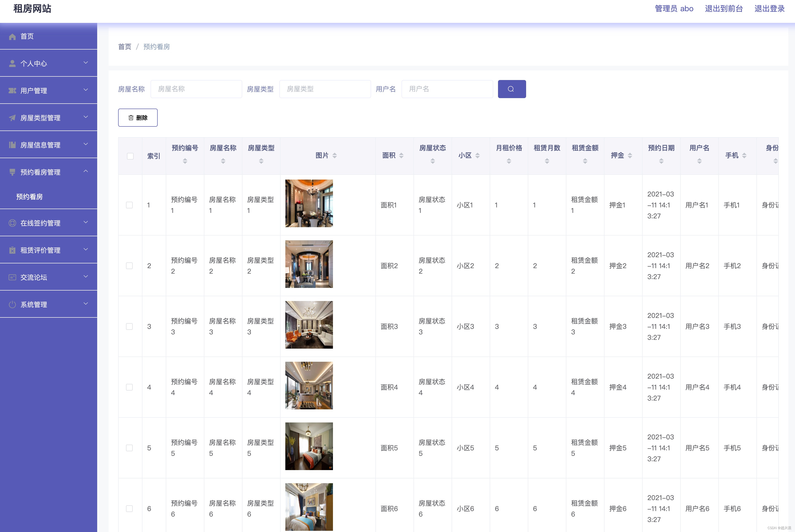Viewport: 795px width, 532px height.
Task: Toggle the select-all checkbox in table header
Action: [130, 156]
